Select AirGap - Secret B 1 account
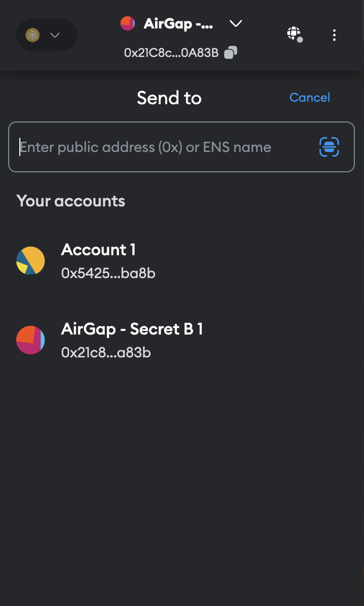This screenshot has height=606, width=364. pyautogui.click(x=182, y=340)
